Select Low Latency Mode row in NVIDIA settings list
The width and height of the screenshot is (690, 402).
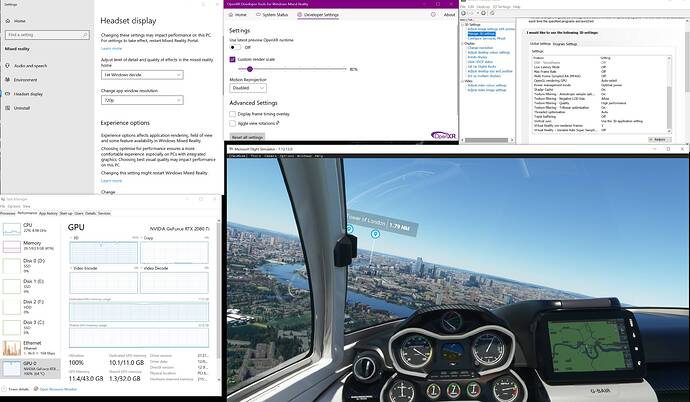point(599,67)
